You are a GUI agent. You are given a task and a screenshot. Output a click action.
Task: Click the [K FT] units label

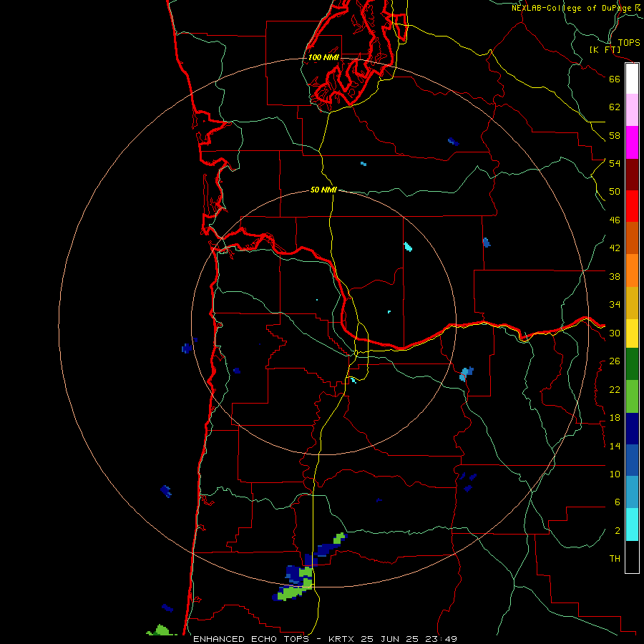(605, 49)
